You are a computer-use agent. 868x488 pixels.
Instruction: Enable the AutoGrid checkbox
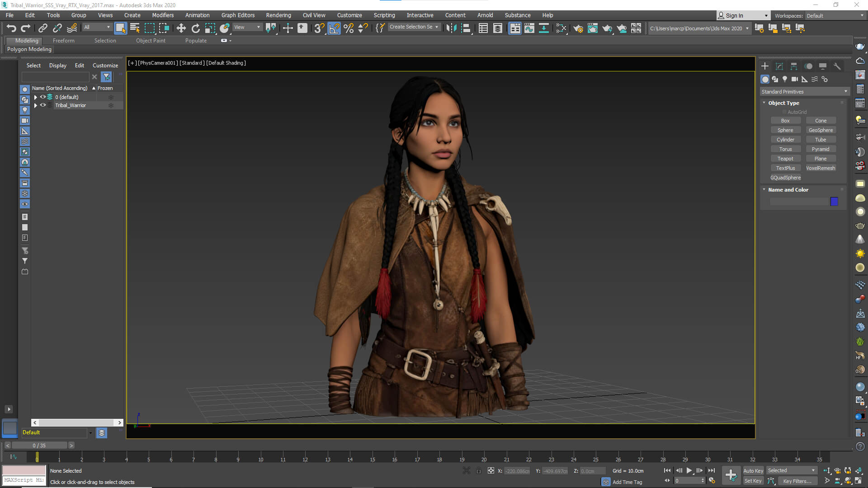pyautogui.click(x=784, y=112)
